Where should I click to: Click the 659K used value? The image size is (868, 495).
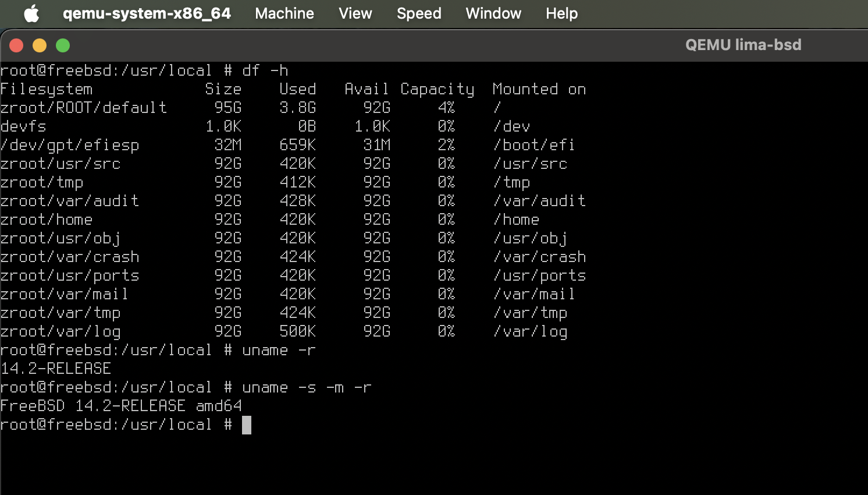298,145
